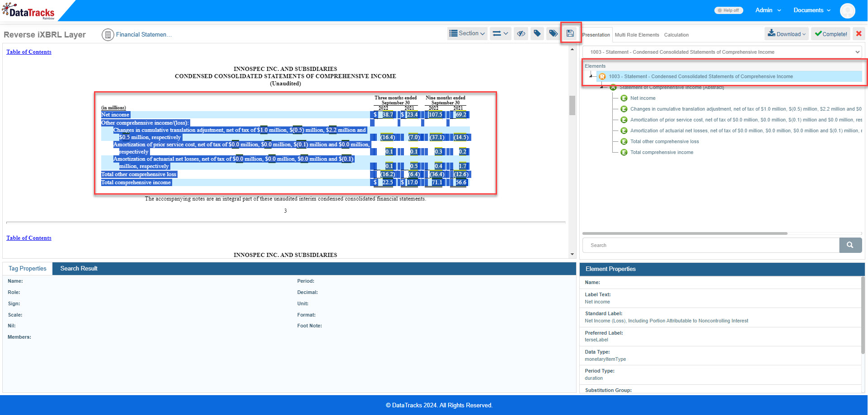Click the DataTracks logo
868x415 pixels.
coord(29,11)
